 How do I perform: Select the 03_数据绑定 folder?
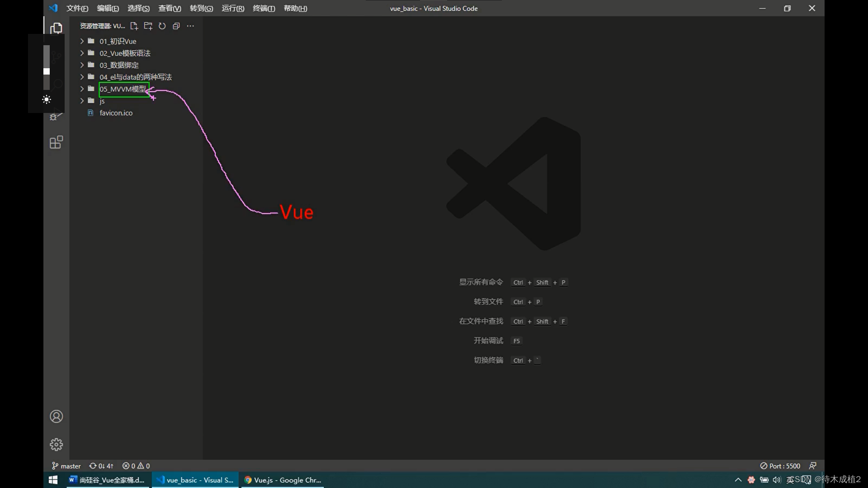coord(119,65)
